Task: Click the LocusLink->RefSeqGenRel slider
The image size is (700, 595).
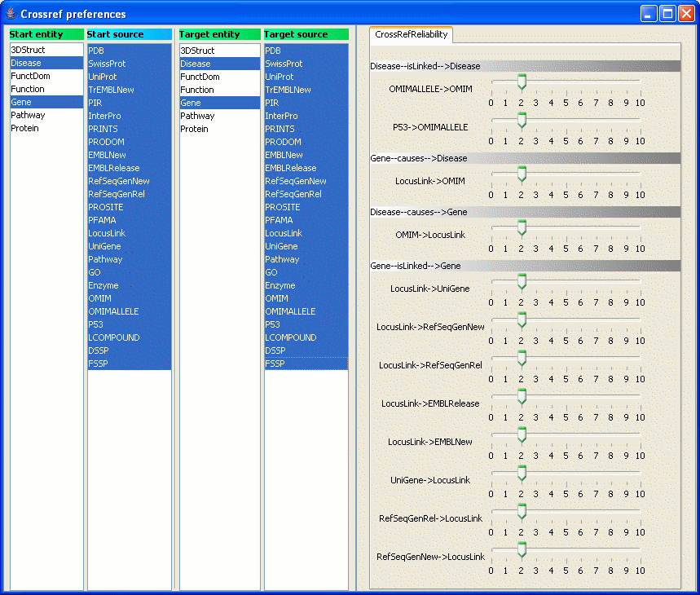Action: [566, 366]
